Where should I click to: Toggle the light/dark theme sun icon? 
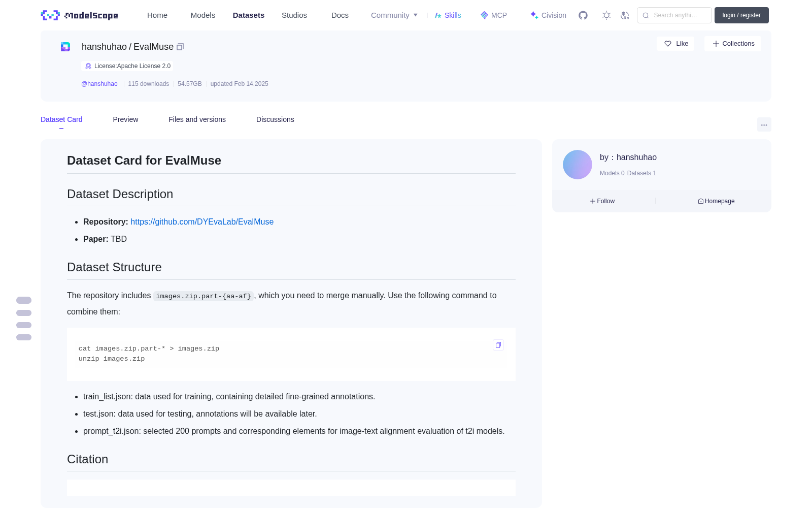606,15
